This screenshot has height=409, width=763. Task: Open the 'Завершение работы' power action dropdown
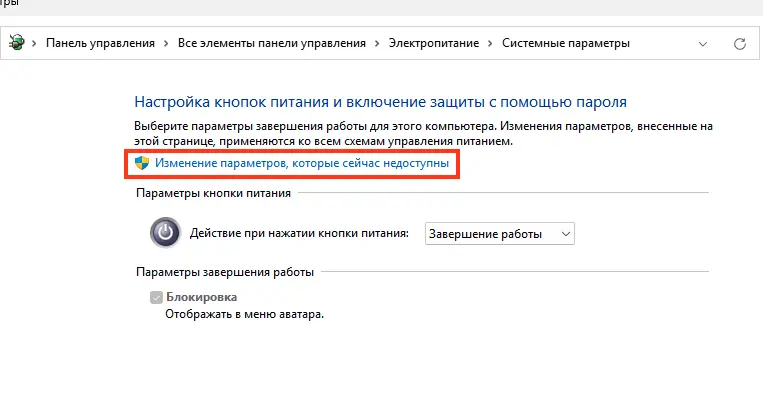(499, 234)
